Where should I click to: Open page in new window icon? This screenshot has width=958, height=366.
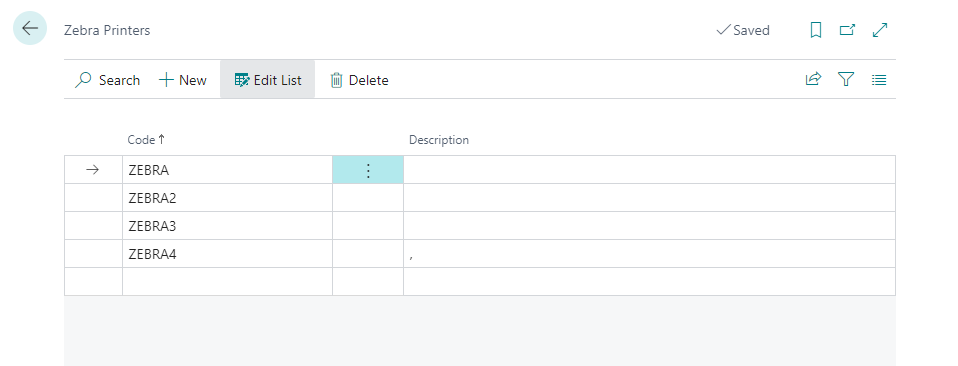(x=847, y=30)
